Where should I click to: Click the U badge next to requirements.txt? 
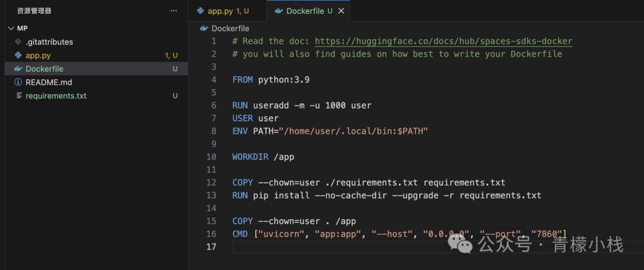tap(175, 96)
